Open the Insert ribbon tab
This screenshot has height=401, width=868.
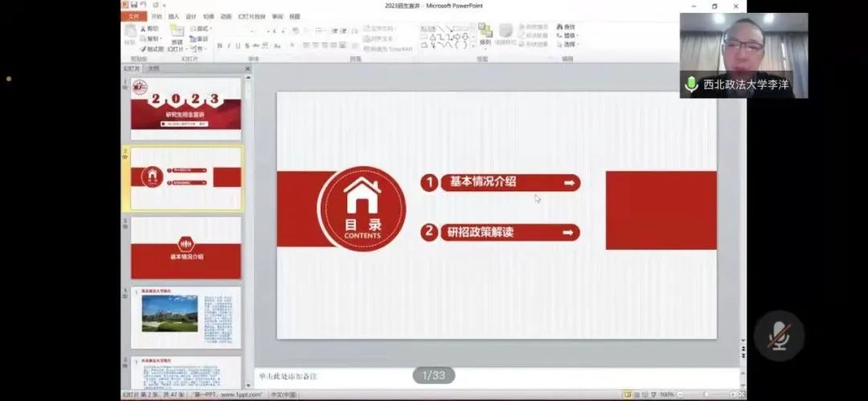click(x=174, y=16)
